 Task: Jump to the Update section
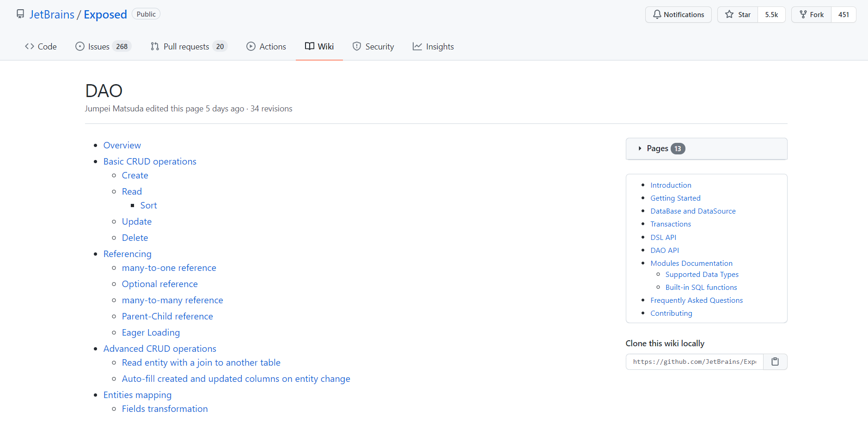(137, 221)
